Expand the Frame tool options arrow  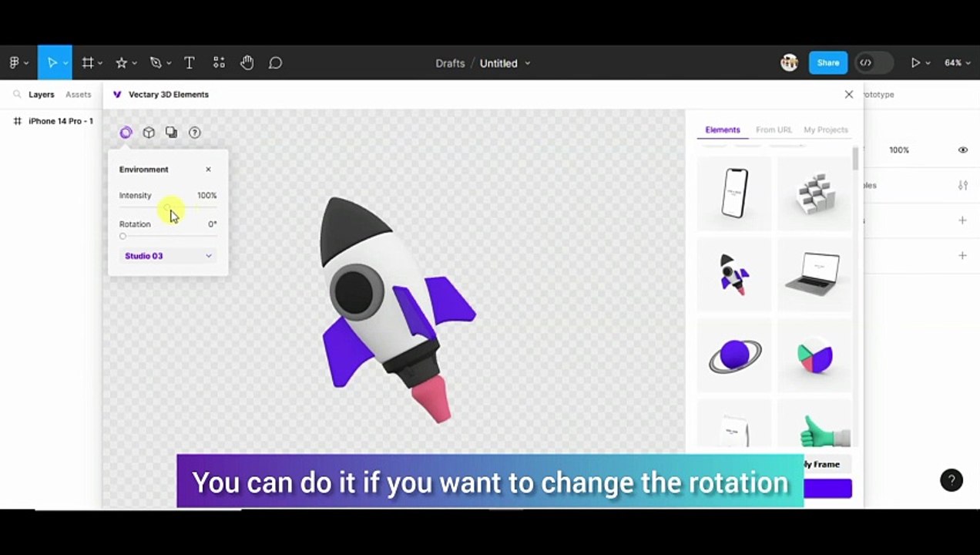coord(100,63)
